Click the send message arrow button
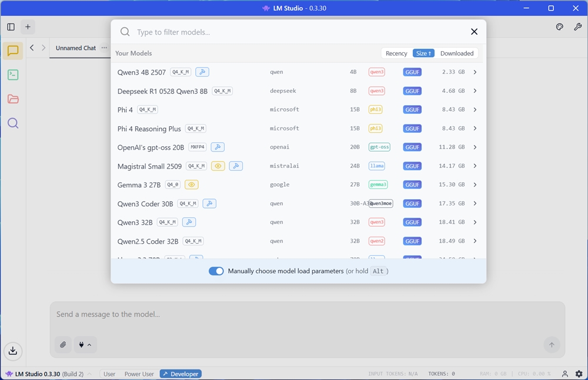 coord(552,345)
